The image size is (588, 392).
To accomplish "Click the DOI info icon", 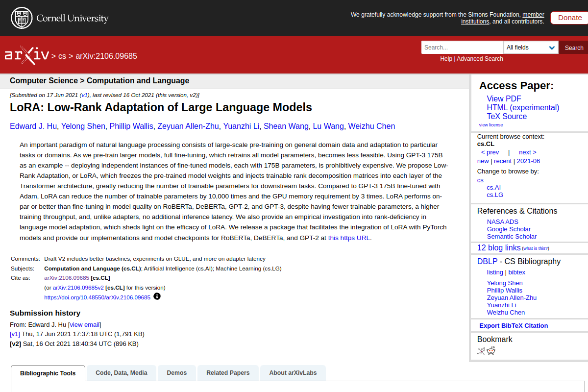I will click(x=157, y=296).
